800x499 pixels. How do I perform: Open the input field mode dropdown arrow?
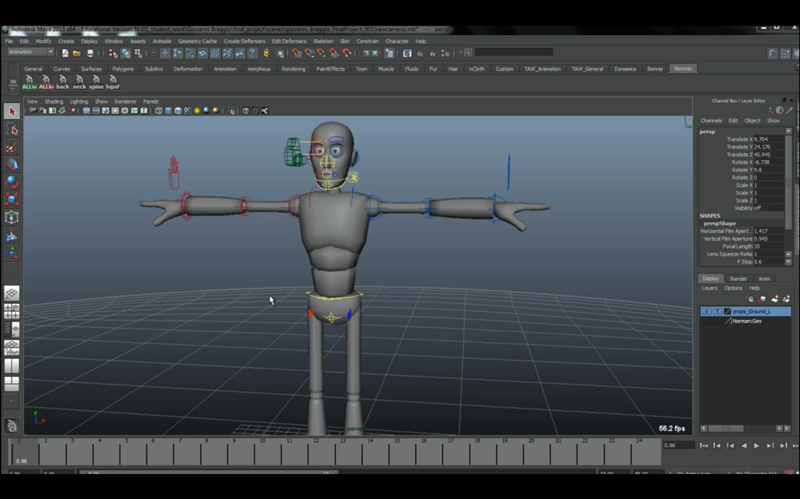coord(462,53)
